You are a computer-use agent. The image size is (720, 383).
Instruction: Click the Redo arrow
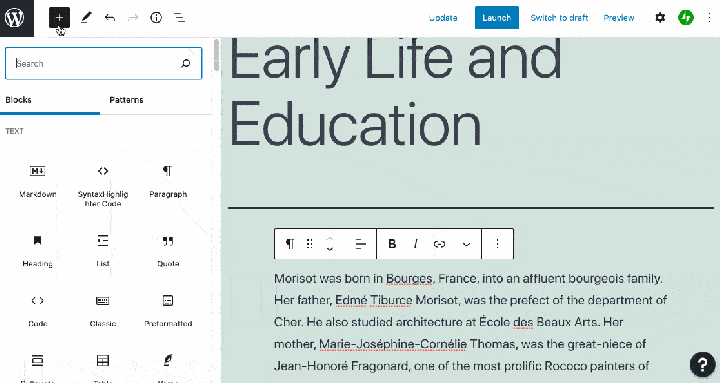(x=133, y=18)
